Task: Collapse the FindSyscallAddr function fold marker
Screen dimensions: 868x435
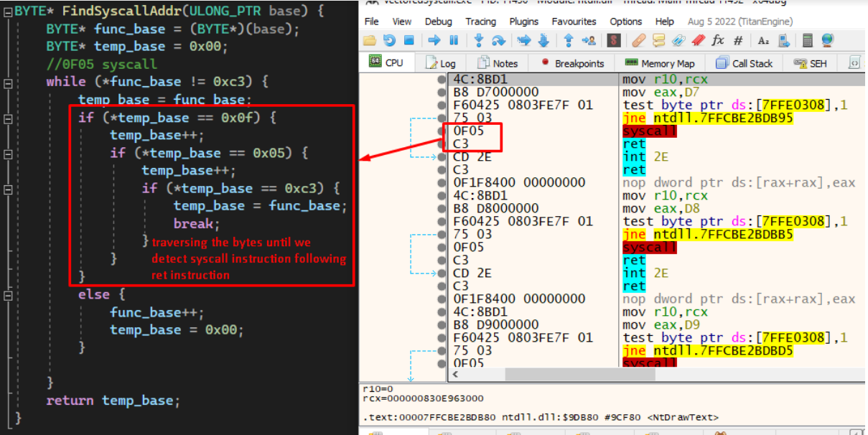Action: click(x=8, y=11)
